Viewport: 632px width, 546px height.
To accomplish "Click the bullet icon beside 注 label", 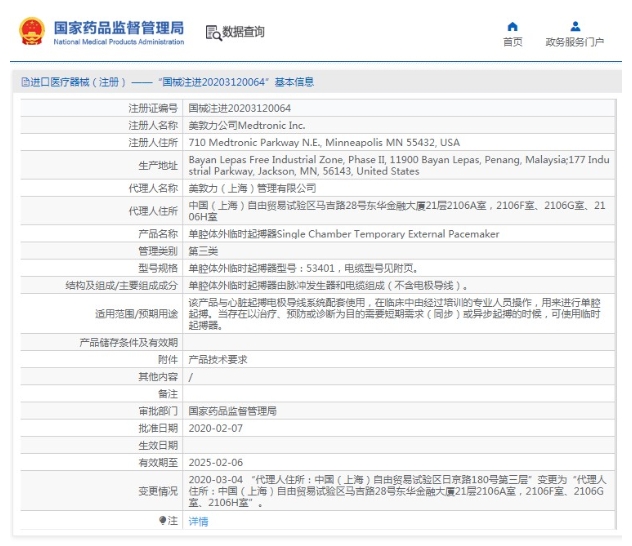I will pyautogui.click(x=162, y=521).
